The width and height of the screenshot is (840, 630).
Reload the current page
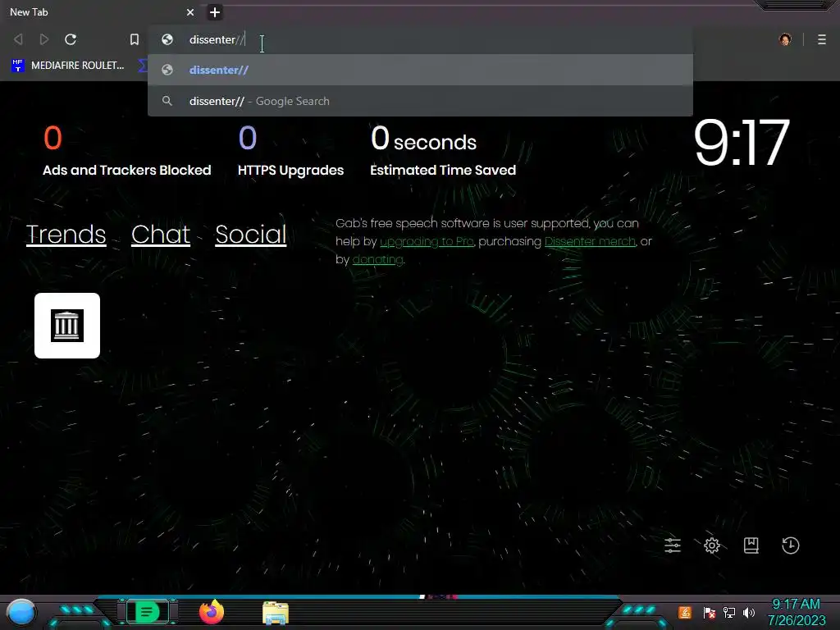pyautogui.click(x=71, y=39)
